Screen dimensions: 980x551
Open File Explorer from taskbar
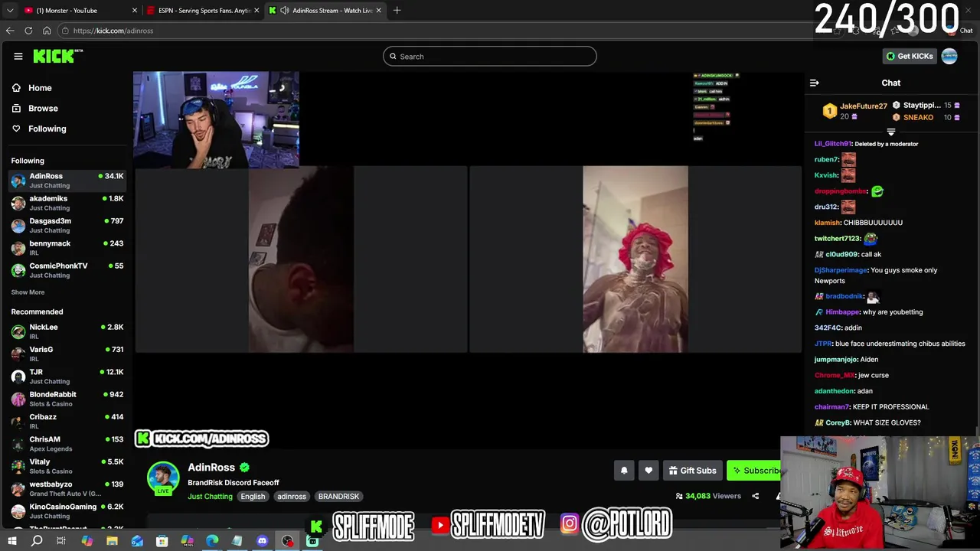pos(112,541)
